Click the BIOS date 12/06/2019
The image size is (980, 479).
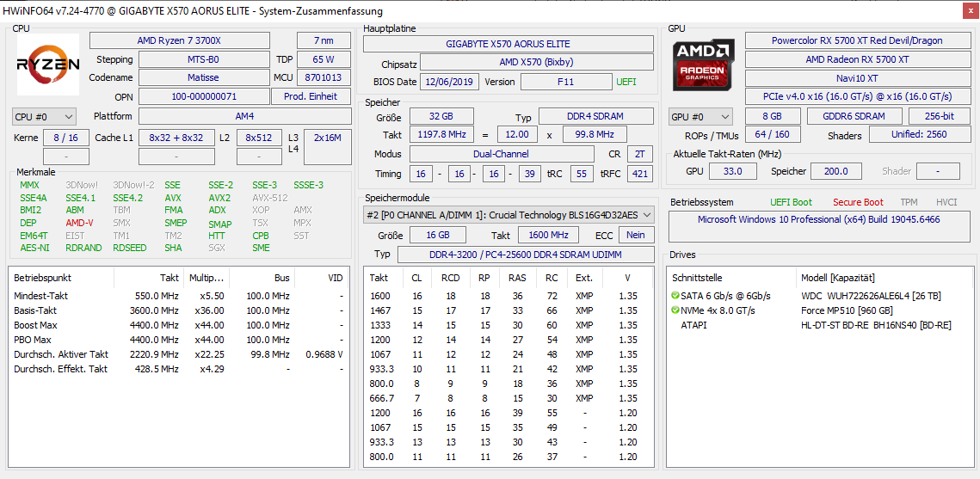(x=450, y=82)
